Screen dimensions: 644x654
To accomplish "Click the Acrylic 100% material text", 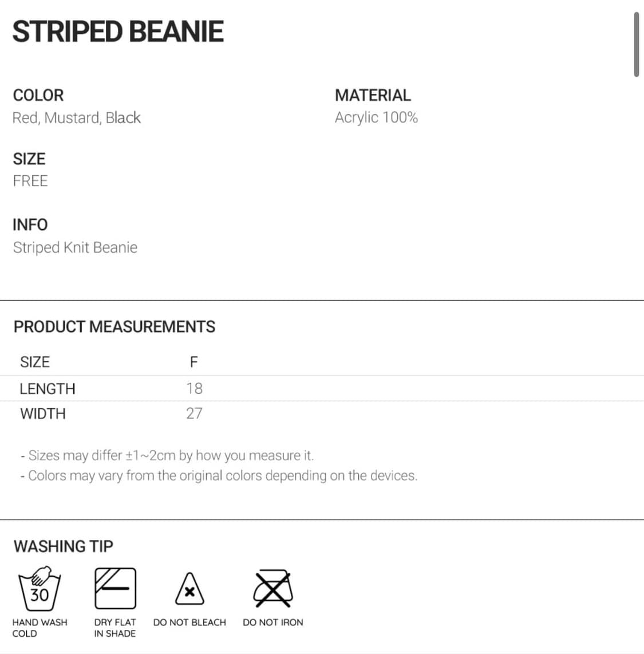I will pyautogui.click(x=376, y=117).
